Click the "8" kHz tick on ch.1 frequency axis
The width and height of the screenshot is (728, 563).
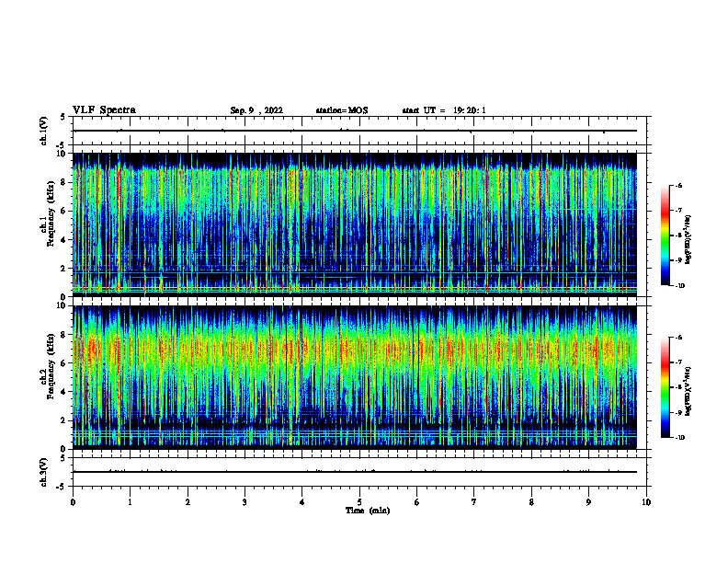(x=63, y=182)
